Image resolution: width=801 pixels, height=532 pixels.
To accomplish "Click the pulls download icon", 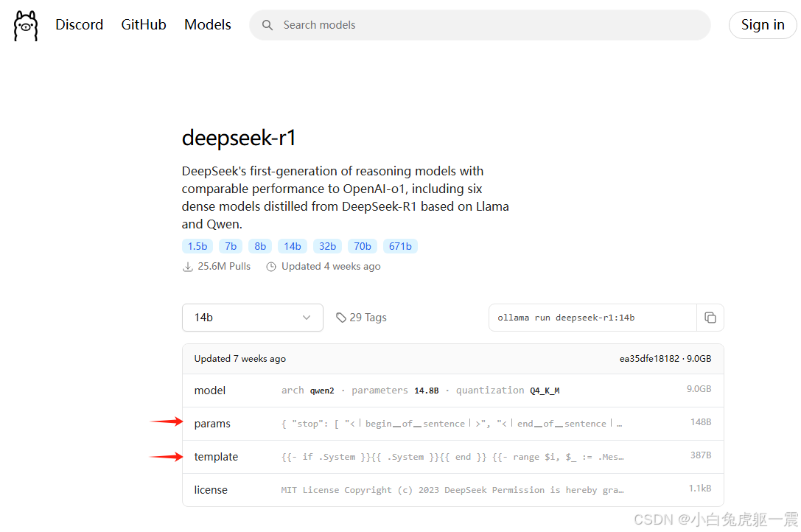I will coord(187,267).
